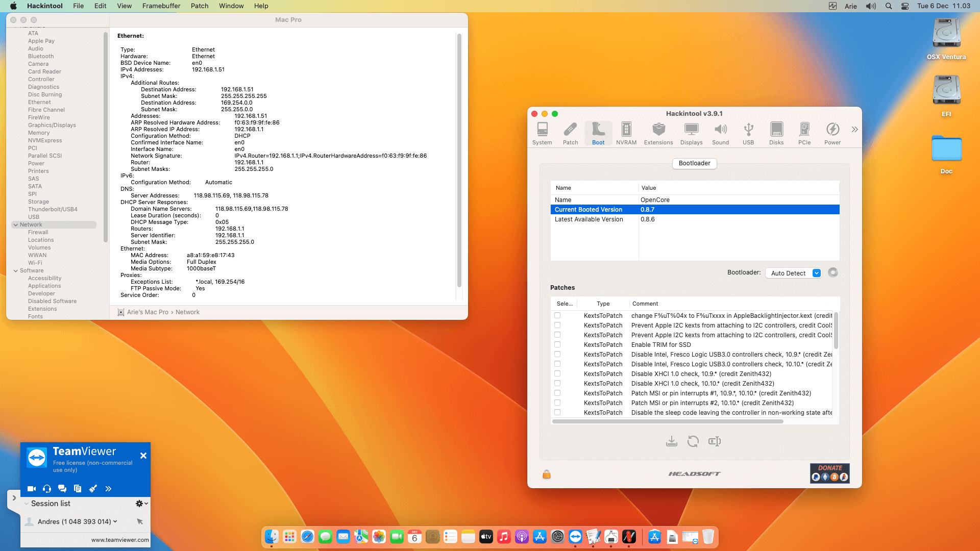This screenshot has width=980, height=551.
Task: Open the Patch menu in menu bar
Action: pyautogui.click(x=199, y=6)
